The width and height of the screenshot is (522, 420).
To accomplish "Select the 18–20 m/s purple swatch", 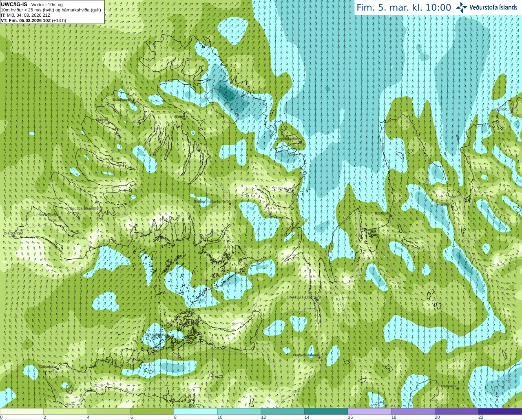I will pos(413,411).
